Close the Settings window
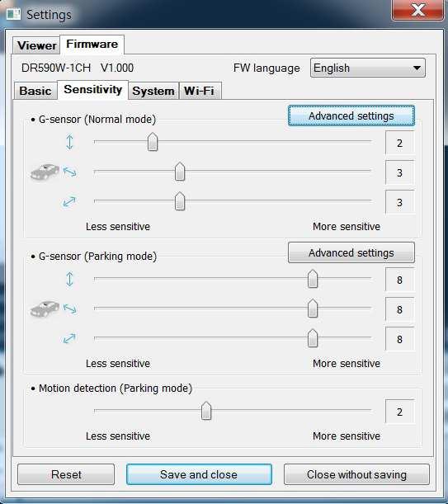The width and height of the screenshot is (448, 504). pos(417,10)
